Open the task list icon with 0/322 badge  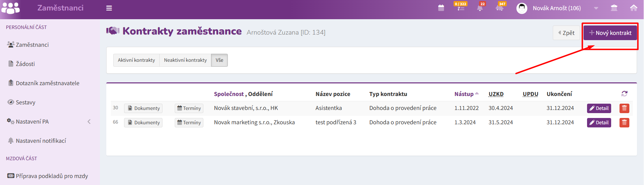click(x=461, y=8)
